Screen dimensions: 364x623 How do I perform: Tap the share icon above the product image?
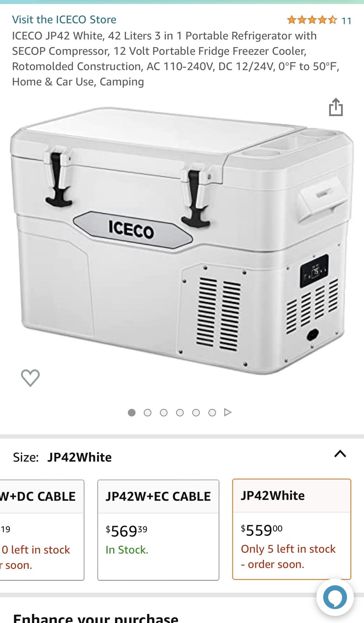point(336,107)
